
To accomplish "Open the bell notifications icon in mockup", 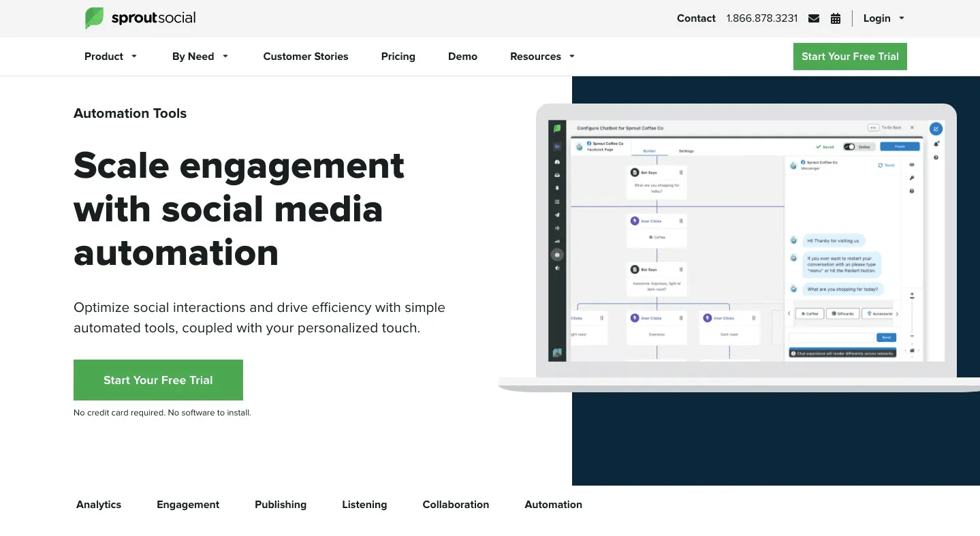I will [x=936, y=144].
